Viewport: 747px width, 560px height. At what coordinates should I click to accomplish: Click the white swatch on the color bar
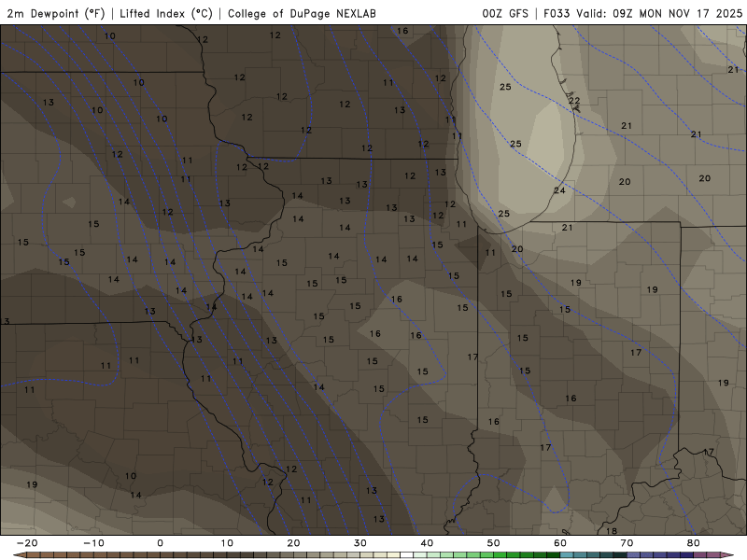click(x=406, y=555)
